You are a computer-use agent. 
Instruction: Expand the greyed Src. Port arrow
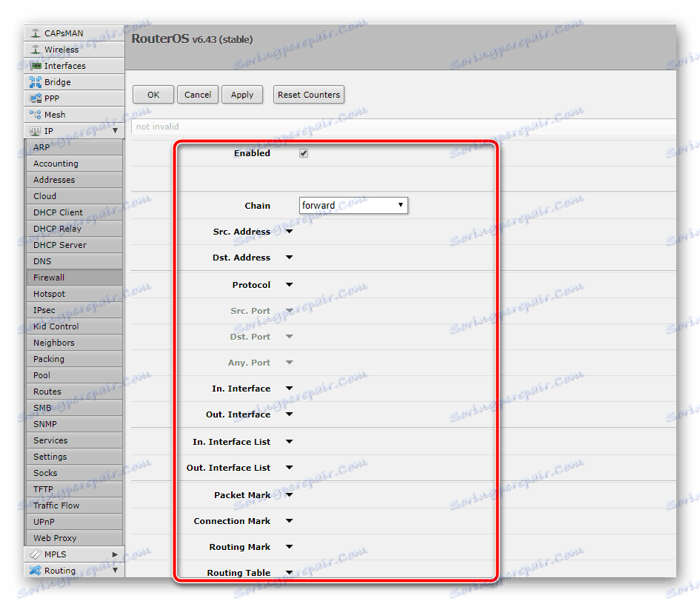(290, 311)
